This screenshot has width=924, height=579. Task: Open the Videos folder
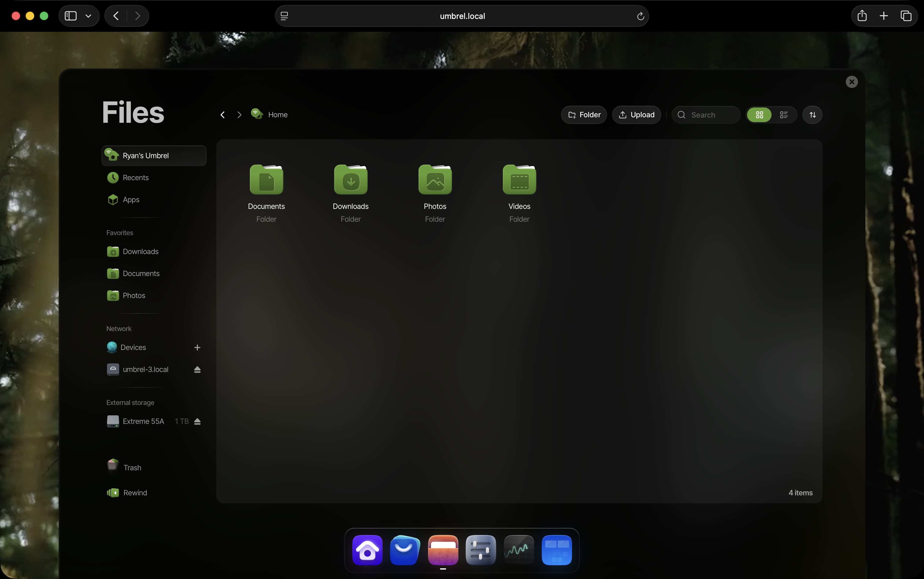pyautogui.click(x=519, y=179)
